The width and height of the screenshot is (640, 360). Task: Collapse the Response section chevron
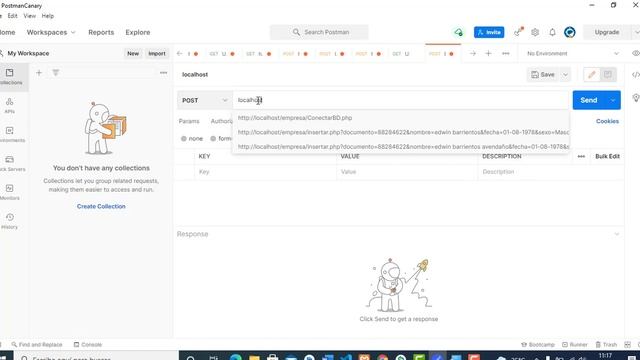point(617,234)
